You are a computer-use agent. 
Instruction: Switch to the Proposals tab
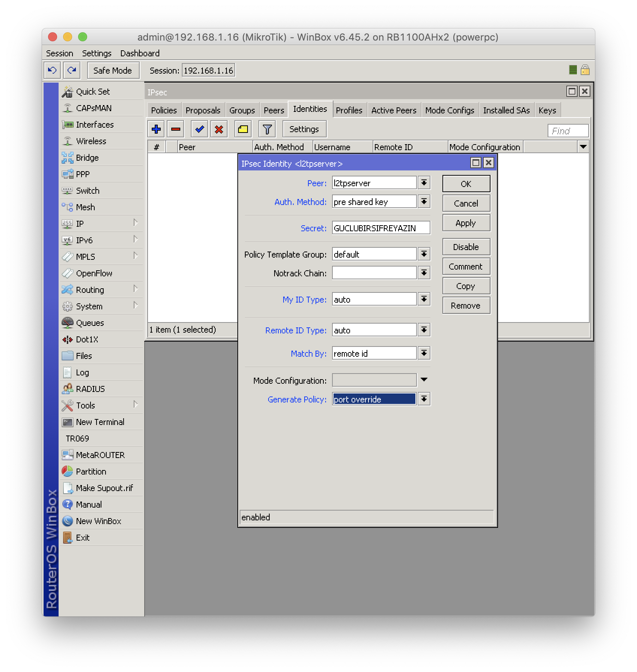point(203,110)
